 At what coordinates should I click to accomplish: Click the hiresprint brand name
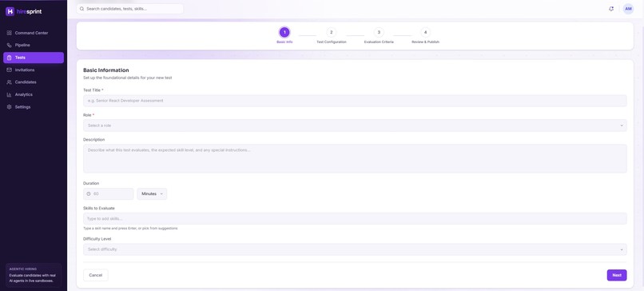[29, 11]
